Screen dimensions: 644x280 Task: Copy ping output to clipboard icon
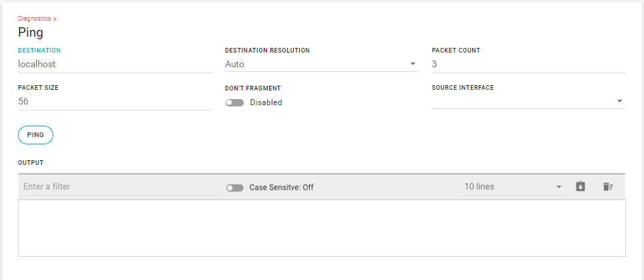click(580, 186)
